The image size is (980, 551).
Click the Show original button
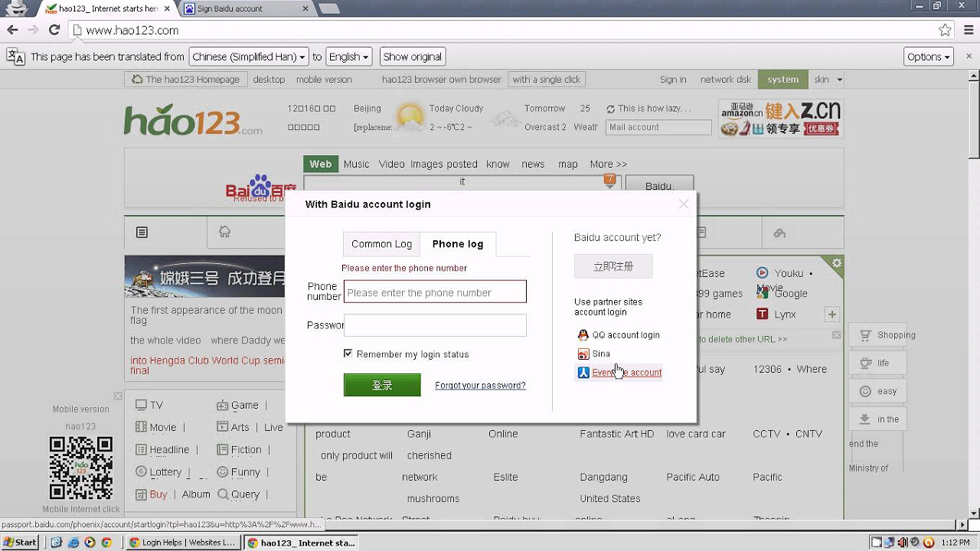point(413,57)
